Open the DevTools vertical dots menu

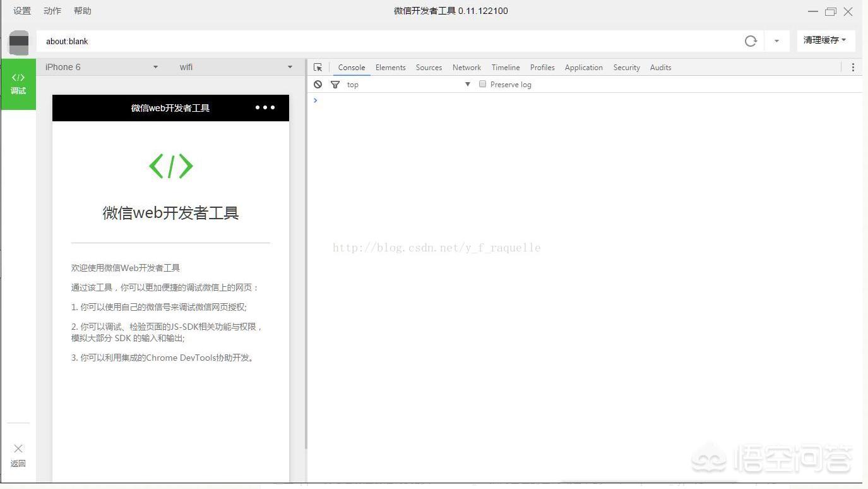click(x=853, y=67)
